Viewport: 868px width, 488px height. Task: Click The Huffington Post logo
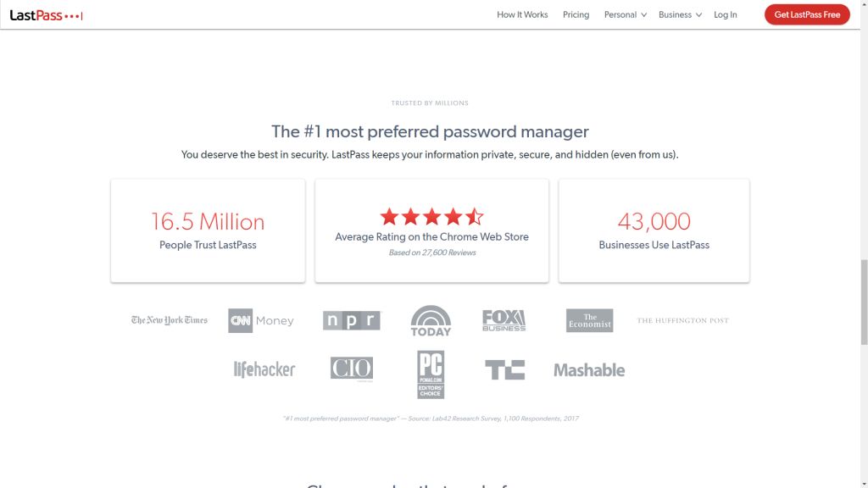point(682,320)
